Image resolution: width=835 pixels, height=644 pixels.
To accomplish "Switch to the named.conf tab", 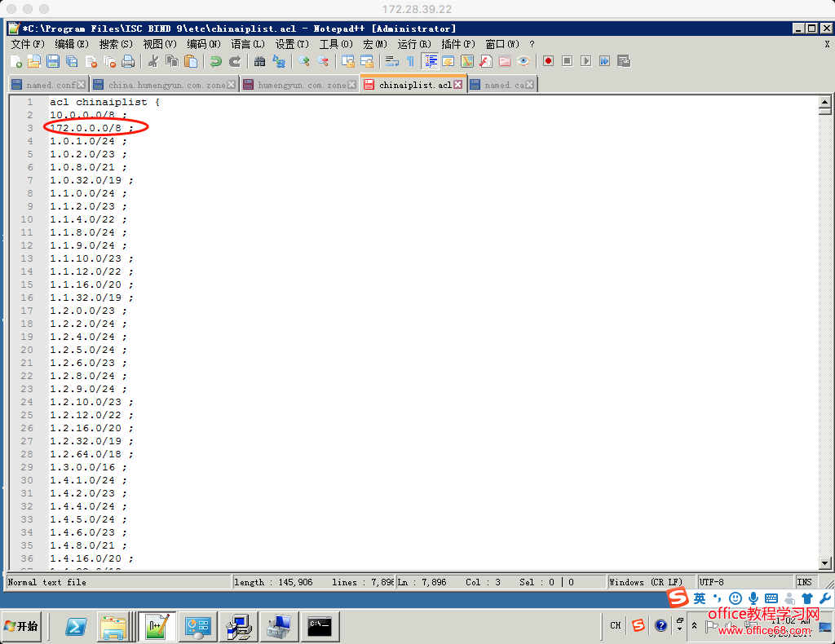I will (51, 85).
